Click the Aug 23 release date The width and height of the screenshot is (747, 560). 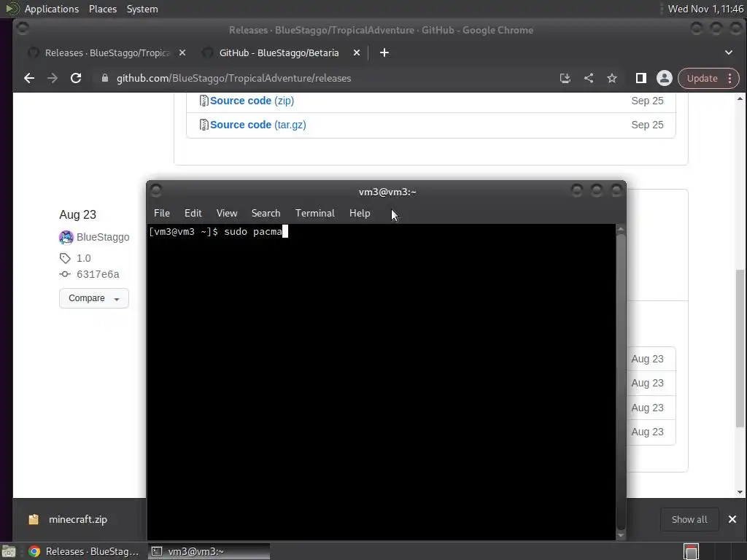pos(77,215)
